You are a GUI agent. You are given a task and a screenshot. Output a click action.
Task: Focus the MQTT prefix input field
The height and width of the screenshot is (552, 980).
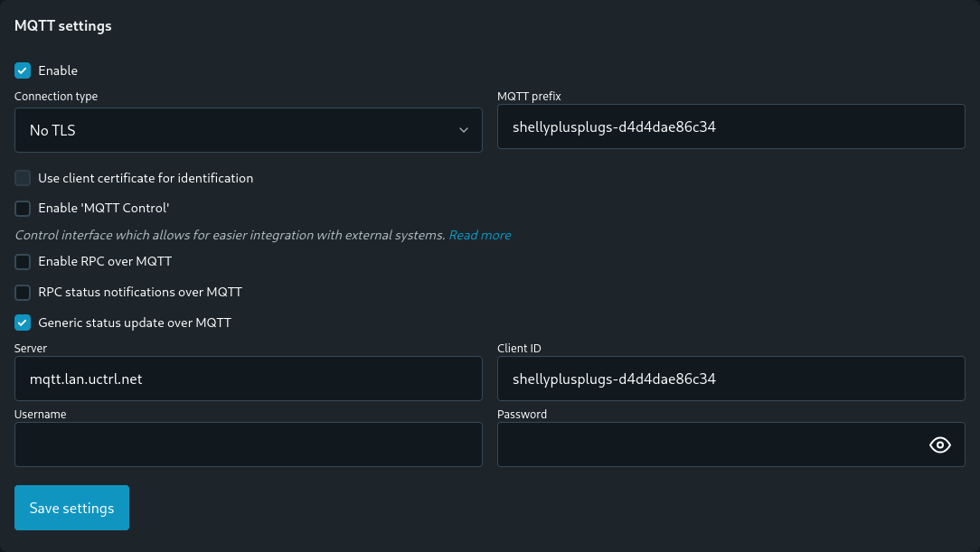730,127
